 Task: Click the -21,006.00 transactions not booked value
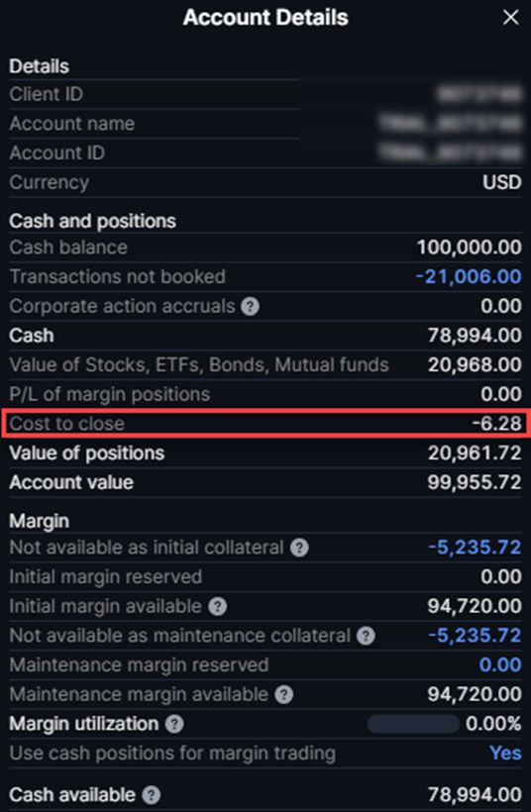coord(469,276)
